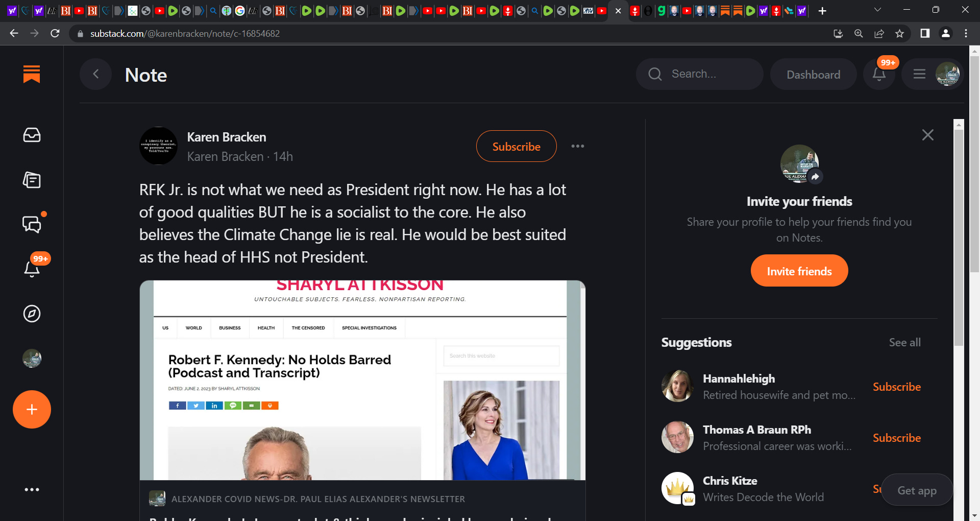Open sidebar notifications bell with 99+
Screen dimensions: 980x521
(32, 268)
